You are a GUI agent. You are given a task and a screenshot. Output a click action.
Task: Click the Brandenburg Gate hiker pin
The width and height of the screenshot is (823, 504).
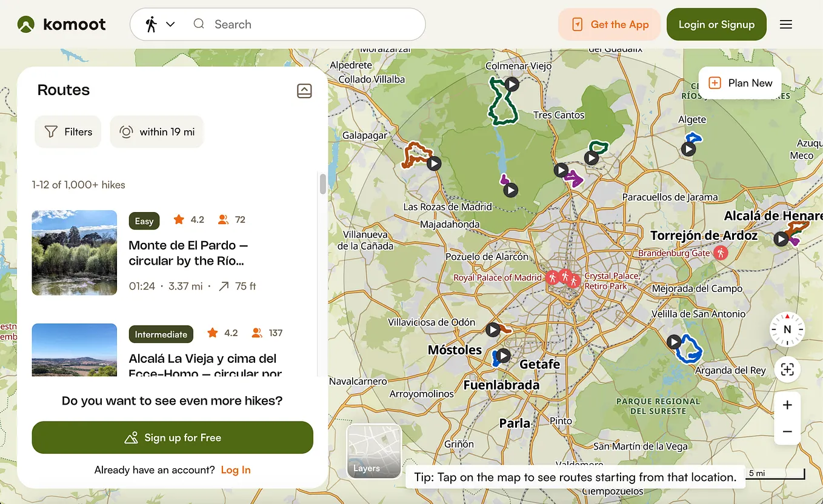tap(720, 253)
